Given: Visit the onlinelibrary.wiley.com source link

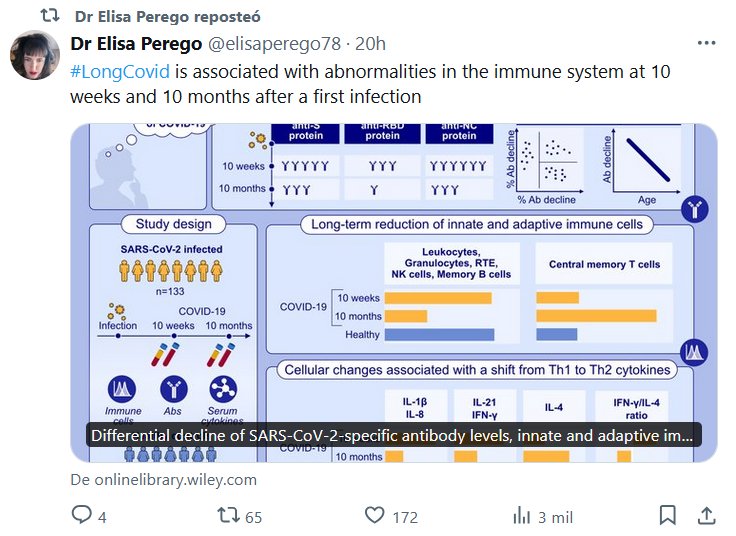Looking at the screenshot, I should 163,480.
